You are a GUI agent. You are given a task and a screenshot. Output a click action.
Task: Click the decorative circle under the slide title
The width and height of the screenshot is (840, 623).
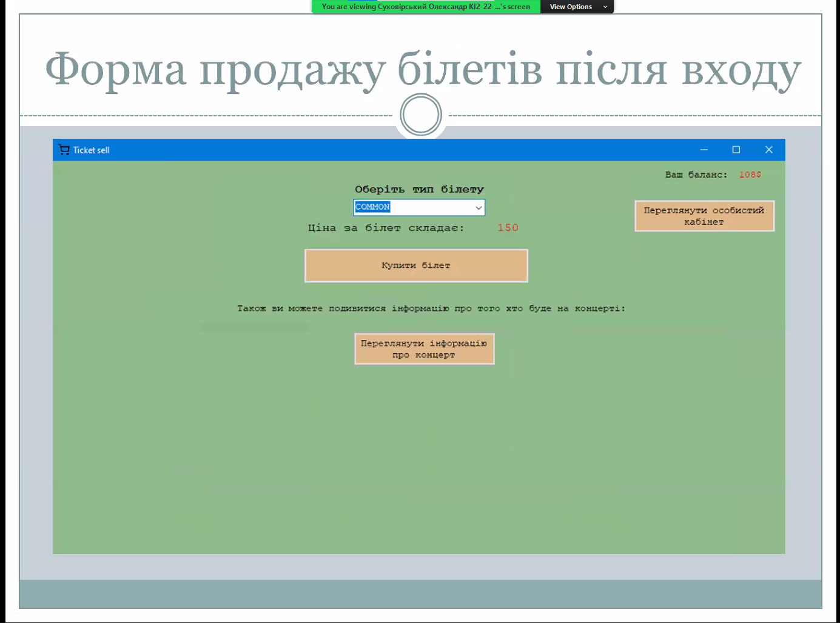420,115
